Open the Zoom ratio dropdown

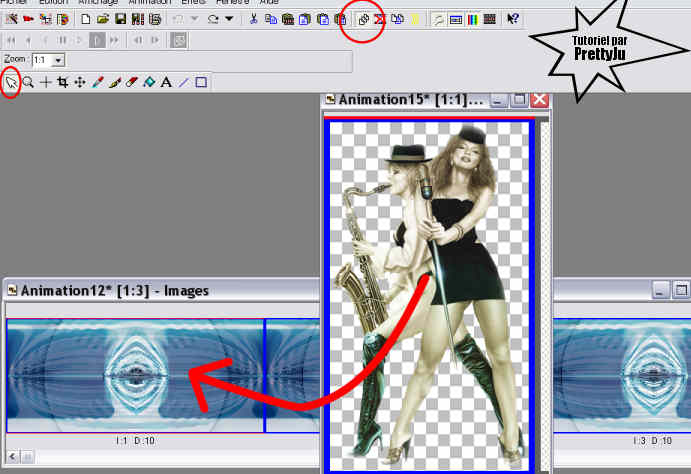[57, 61]
